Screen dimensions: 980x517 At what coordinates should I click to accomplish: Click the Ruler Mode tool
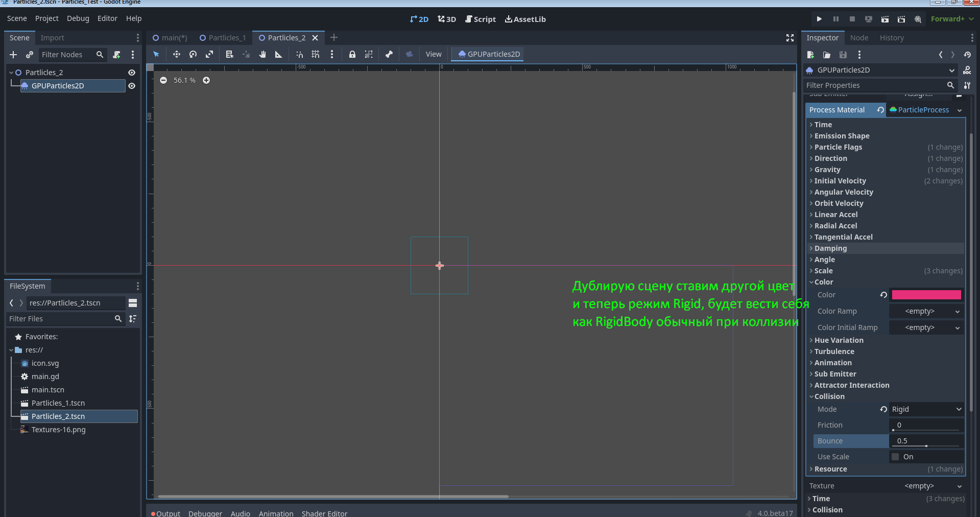click(278, 54)
